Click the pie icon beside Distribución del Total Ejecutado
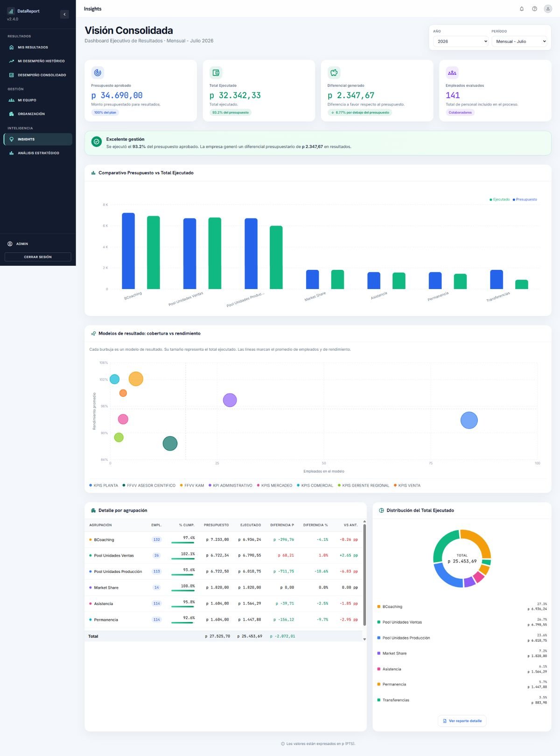The width and height of the screenshot is (560, 756). (381, 510)
